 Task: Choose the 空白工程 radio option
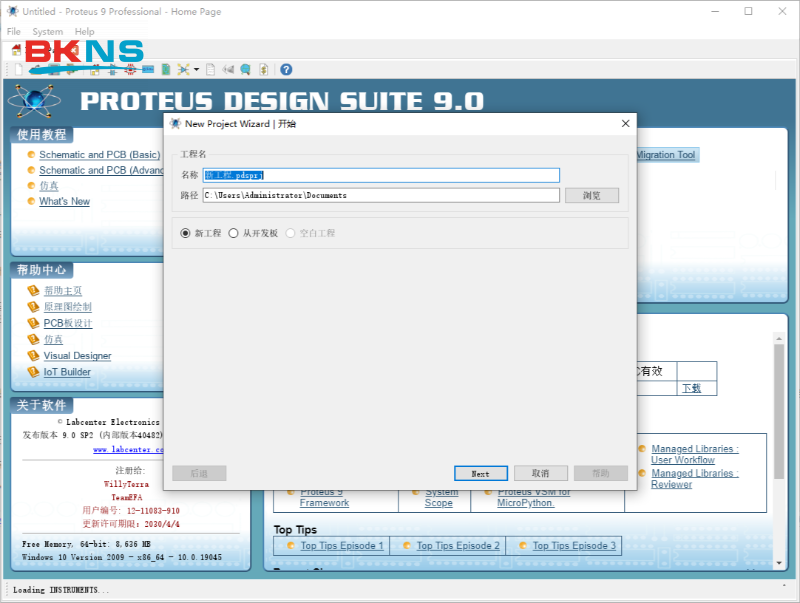pos(291,233)
